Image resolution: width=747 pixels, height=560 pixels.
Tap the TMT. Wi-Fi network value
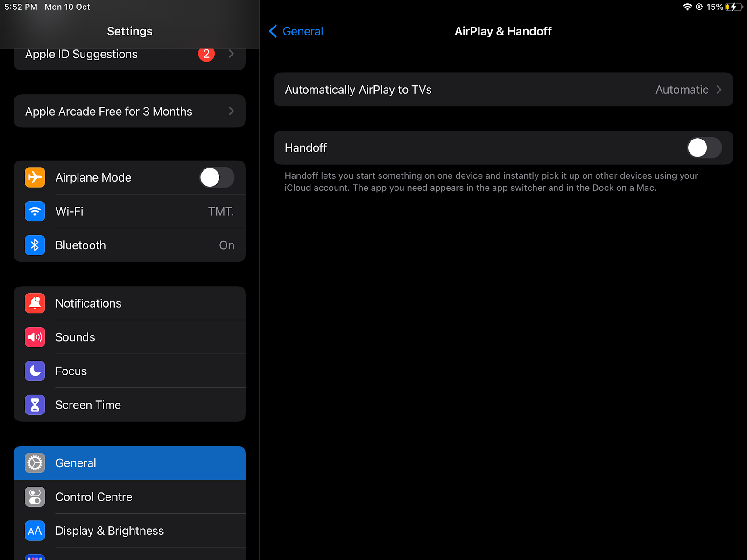[221, 211]
